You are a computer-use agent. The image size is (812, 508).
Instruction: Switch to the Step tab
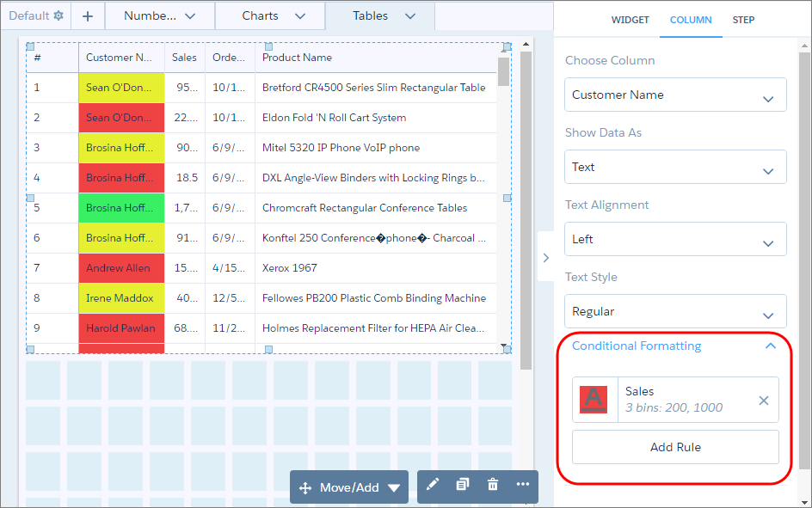[x=743, y=20]
